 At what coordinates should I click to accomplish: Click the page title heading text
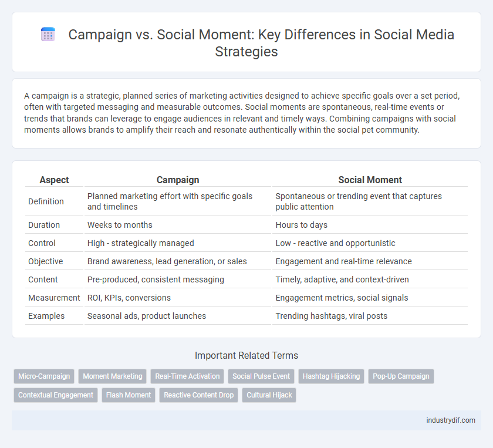[261, 43]
